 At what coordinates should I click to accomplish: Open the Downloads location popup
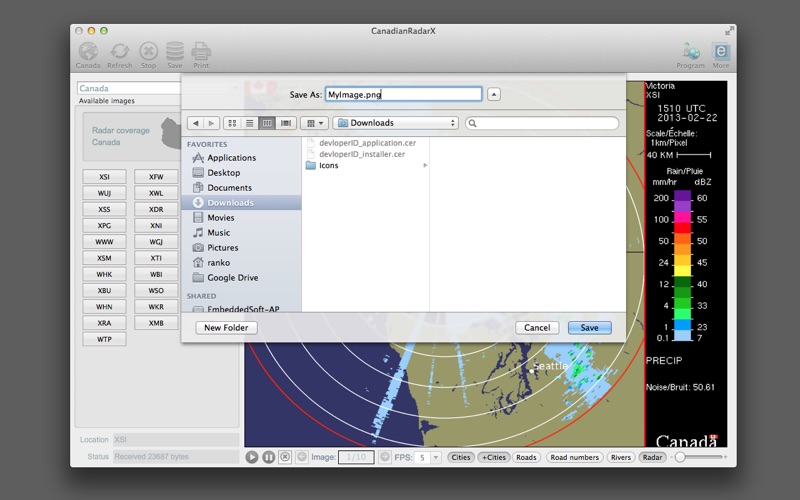tap(396, 123)
